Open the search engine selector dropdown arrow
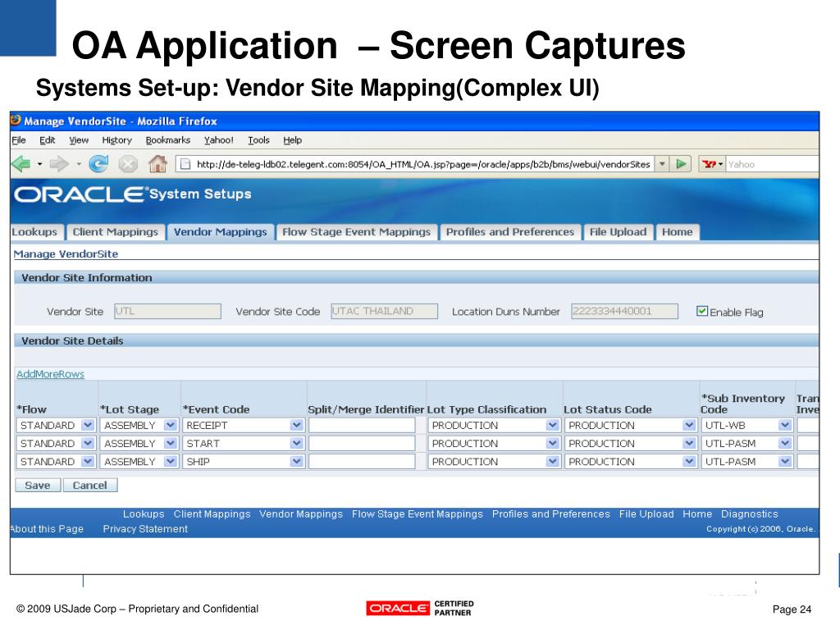The width and height of the screenshot is (840, 630). click(720, 164)
